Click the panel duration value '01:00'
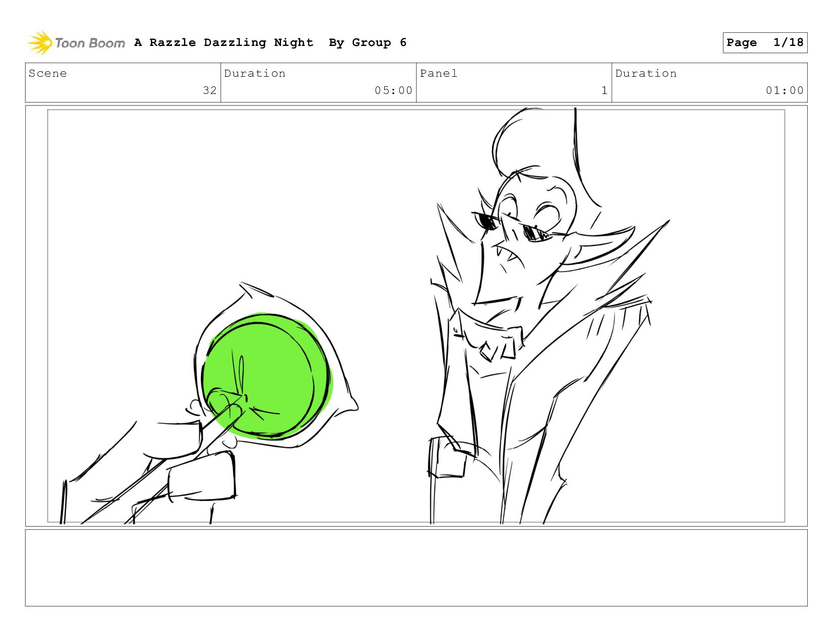The width and height of the screenshot is (834, 644). click(784, 90)
